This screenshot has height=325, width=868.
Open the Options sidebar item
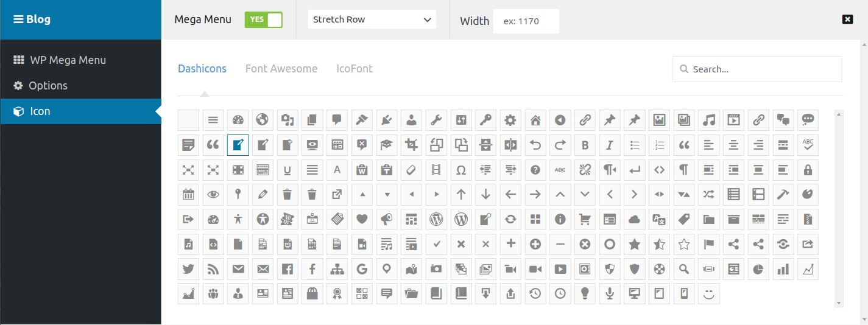(48, 86)
